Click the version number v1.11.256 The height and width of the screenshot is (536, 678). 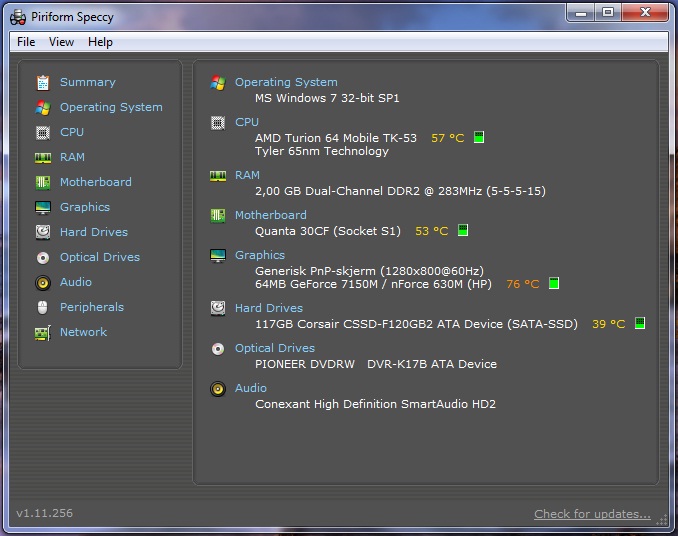pos(45,514)
